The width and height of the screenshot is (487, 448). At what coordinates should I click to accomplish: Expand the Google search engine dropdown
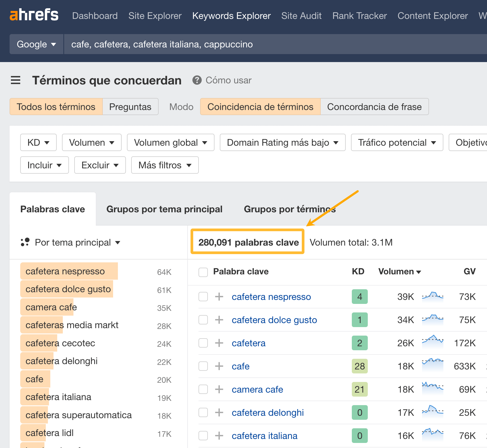(36, 44)
